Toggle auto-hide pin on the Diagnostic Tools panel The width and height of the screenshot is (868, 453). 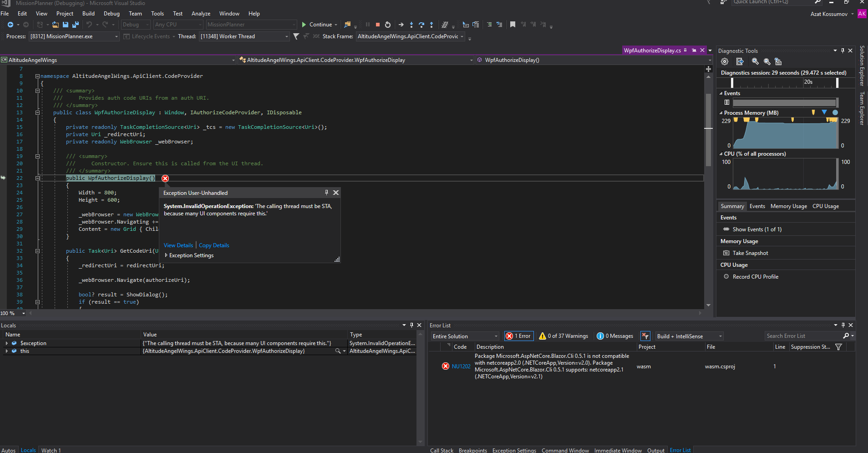[843, 51]
